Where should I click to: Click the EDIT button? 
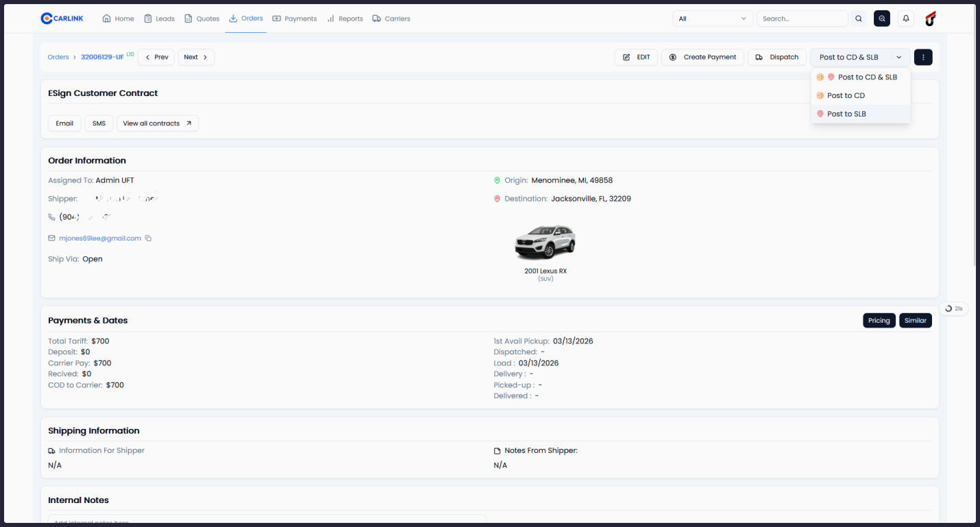(636, 57)
